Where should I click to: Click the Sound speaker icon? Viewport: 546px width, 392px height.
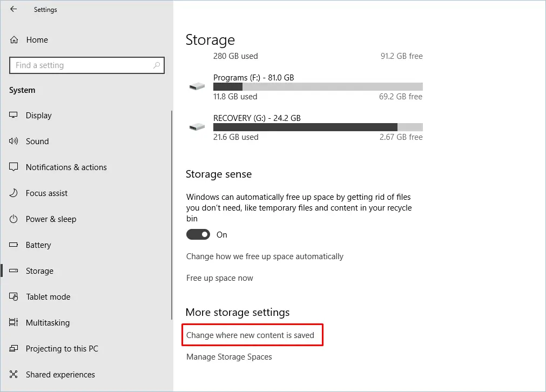[14, 141]
